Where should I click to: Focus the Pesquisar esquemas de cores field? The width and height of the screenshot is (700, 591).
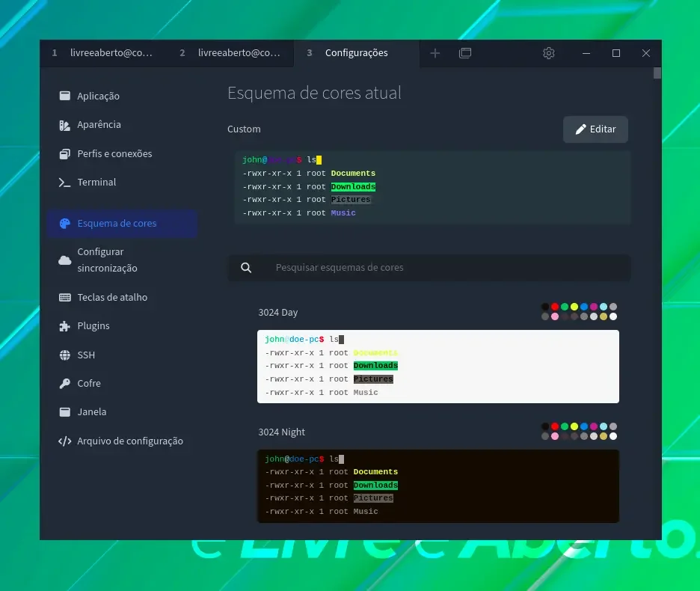(x=429, y=268)
